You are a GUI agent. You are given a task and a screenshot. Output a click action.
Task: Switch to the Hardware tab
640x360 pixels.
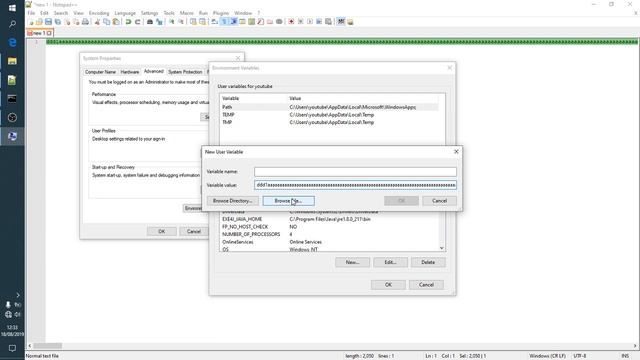130,72
